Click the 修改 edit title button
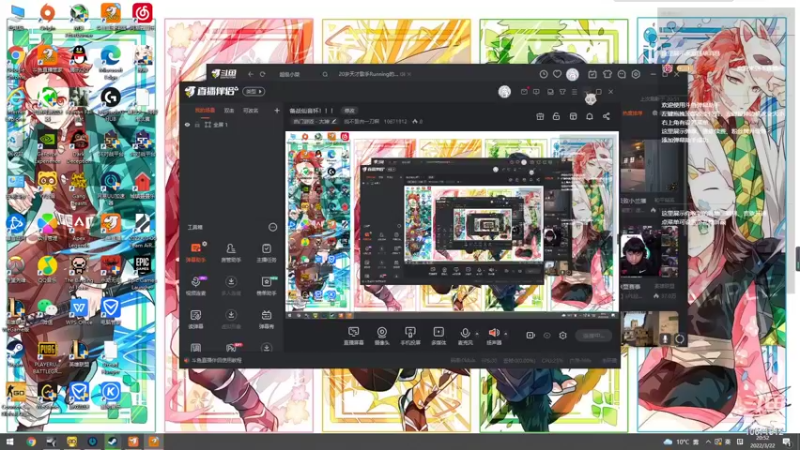This screenshot has height=450, width=800. (x=349, y=110)
